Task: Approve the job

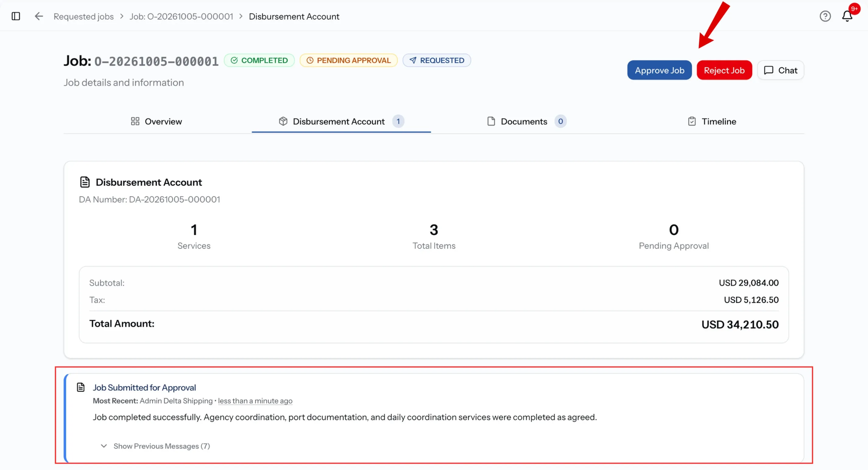Action: tap(659, 70)
